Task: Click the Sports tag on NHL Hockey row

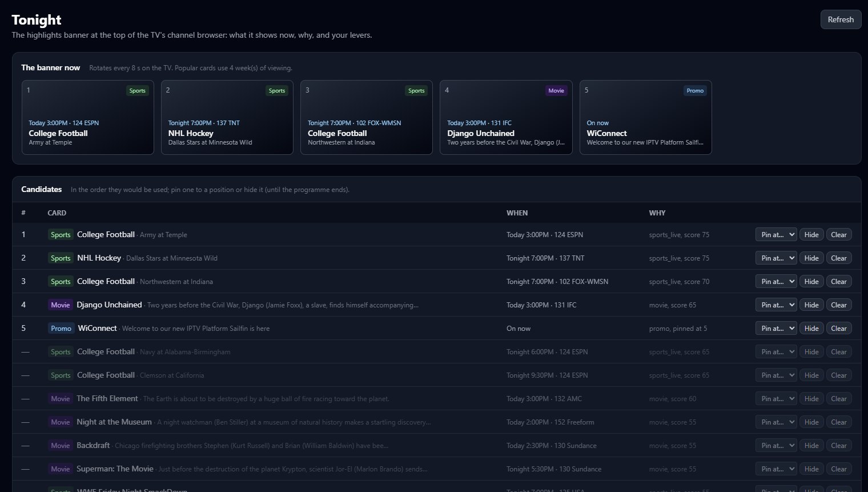Action: tap(61, 258)
